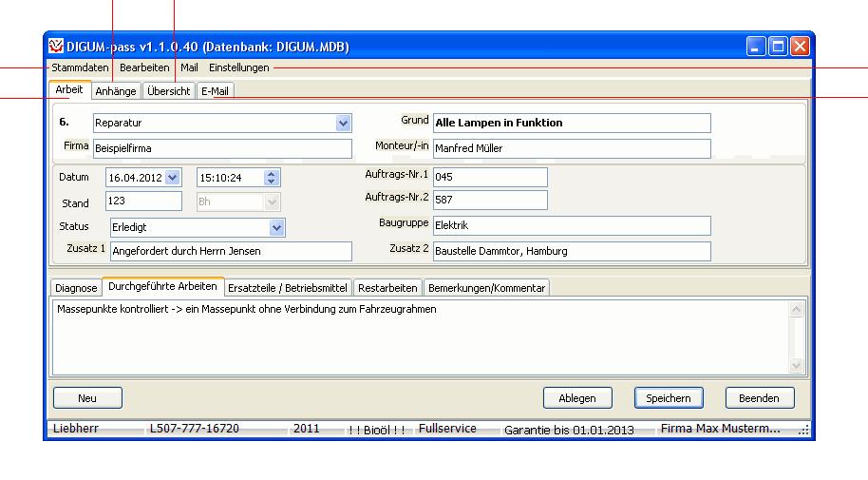Open the Datum date picker arrow
Screen dimensions: 868x480
172,178
